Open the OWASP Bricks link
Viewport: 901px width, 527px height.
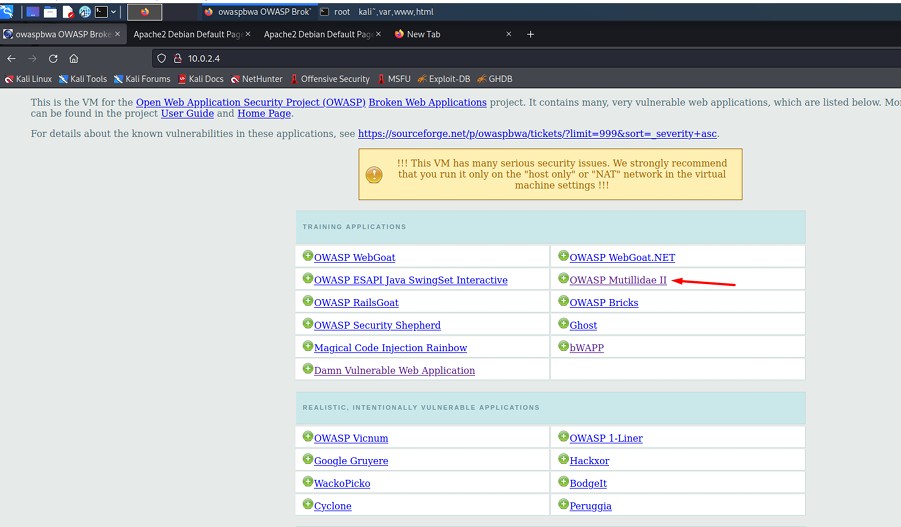click(x=604, y=303)
